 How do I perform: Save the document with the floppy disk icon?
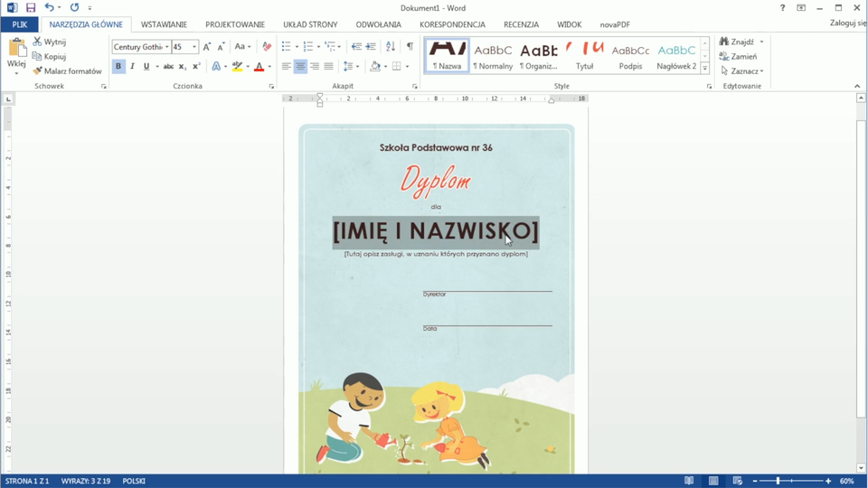[x=30, y=8]
